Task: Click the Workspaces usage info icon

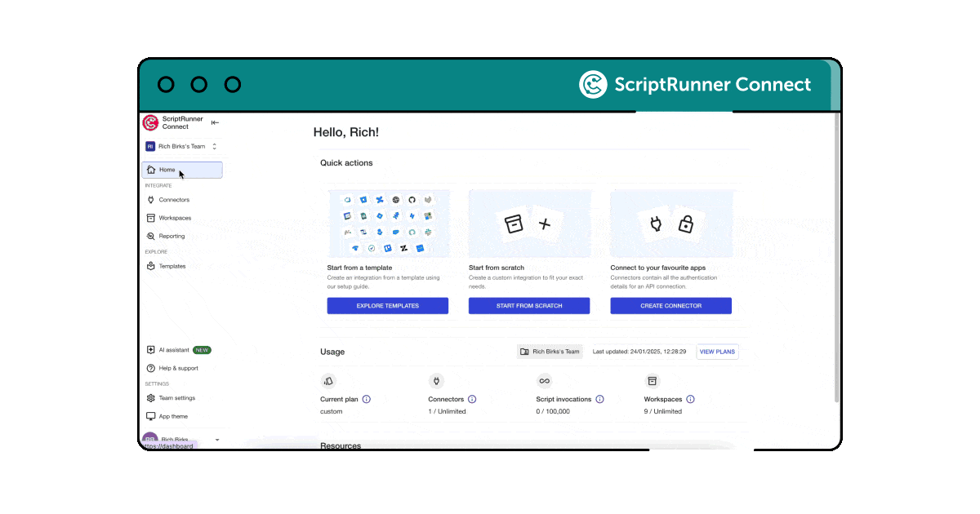Action: coord(690,399)
